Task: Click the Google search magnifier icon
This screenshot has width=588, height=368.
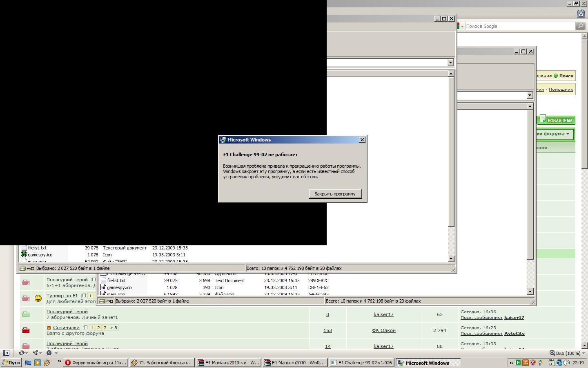Action: (x=580, y=26)
